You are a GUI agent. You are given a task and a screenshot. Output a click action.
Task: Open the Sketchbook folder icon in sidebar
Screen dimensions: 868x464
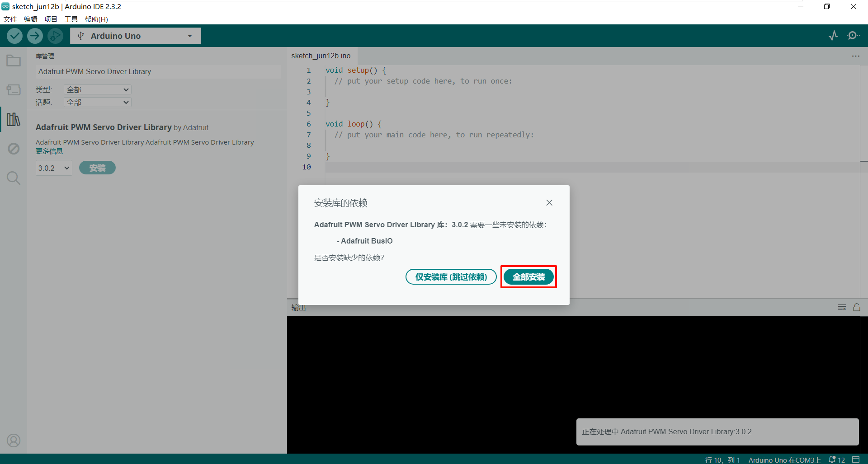(14, 61)
